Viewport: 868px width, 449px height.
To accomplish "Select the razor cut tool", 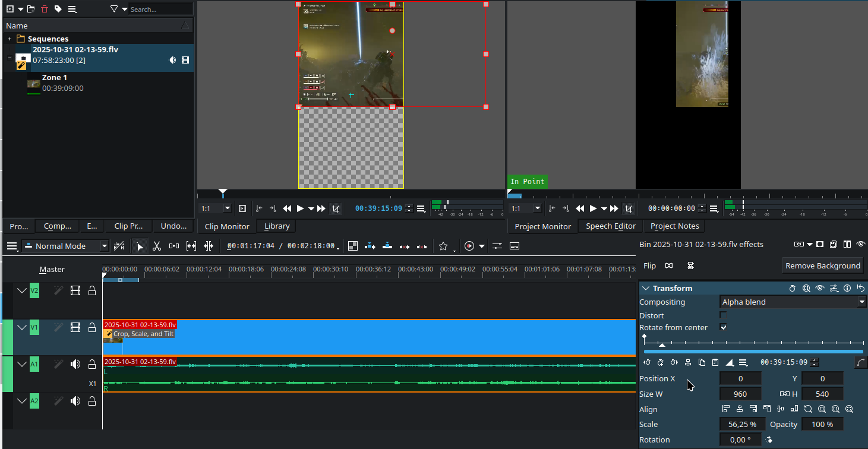I will coord(157,246).
